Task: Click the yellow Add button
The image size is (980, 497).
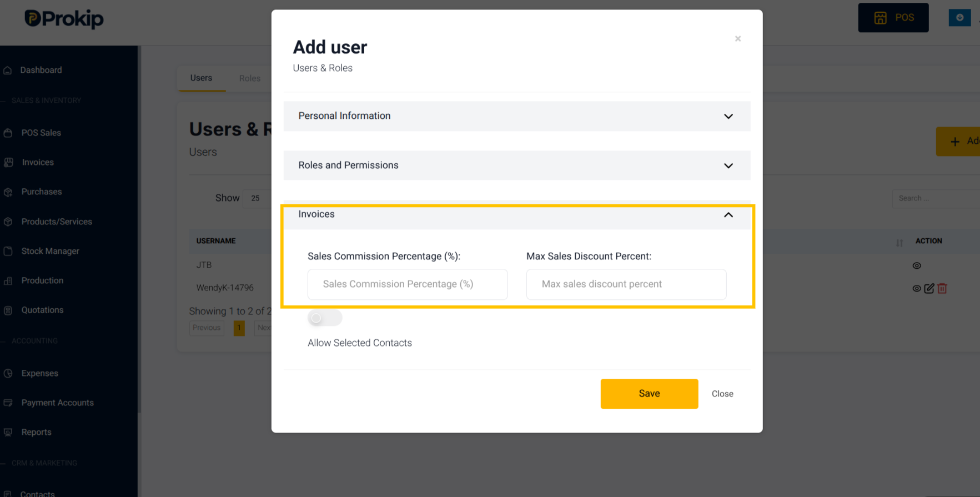Action: coord(958,142)
